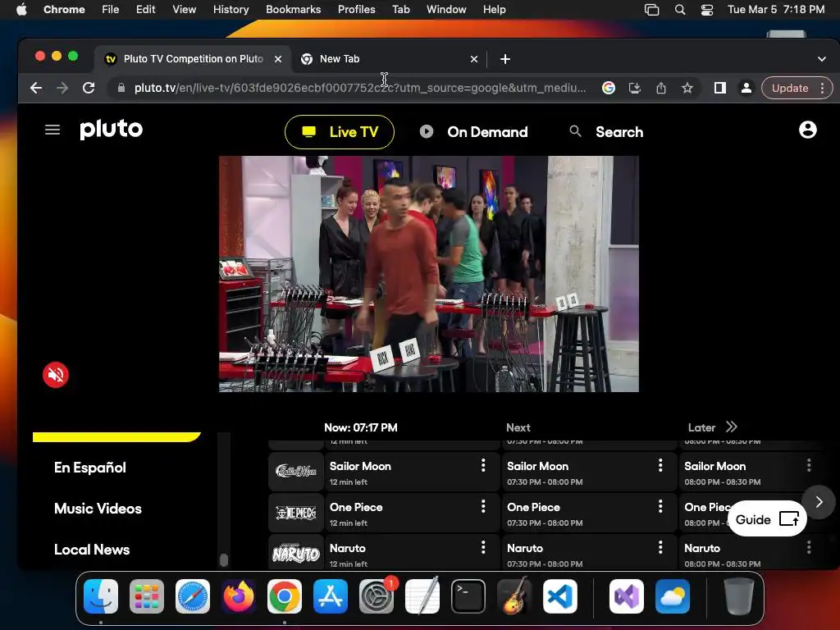Open options for Naruto at 07:30 PM

[x=660, y=547]
